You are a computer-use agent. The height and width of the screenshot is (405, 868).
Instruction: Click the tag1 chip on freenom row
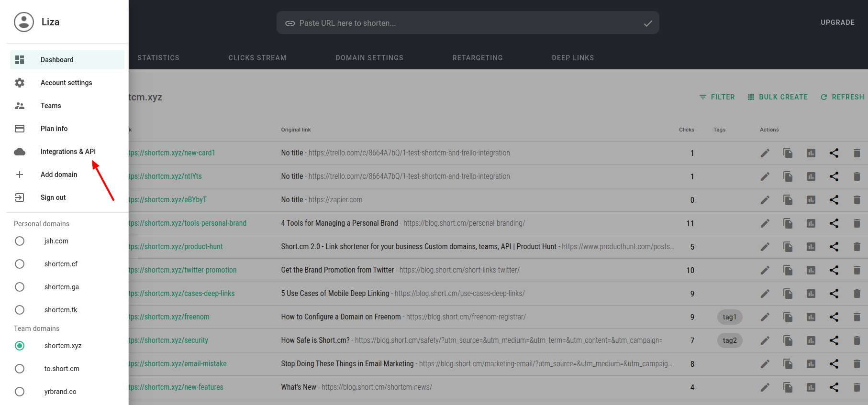(x=729, y=317)
